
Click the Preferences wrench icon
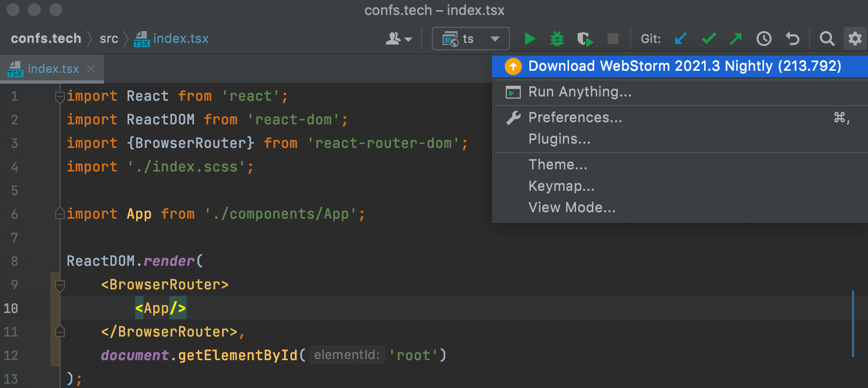pos(513,118)
